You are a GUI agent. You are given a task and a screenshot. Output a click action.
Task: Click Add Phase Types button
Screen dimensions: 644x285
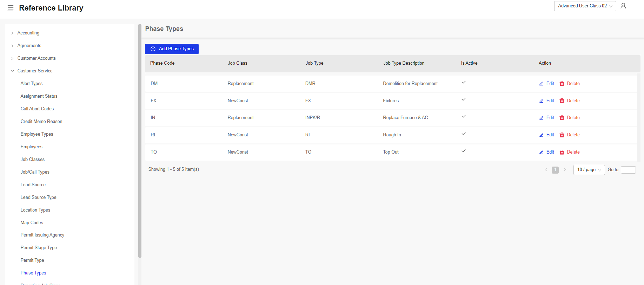pyautogui.click(x=172, y=49)
